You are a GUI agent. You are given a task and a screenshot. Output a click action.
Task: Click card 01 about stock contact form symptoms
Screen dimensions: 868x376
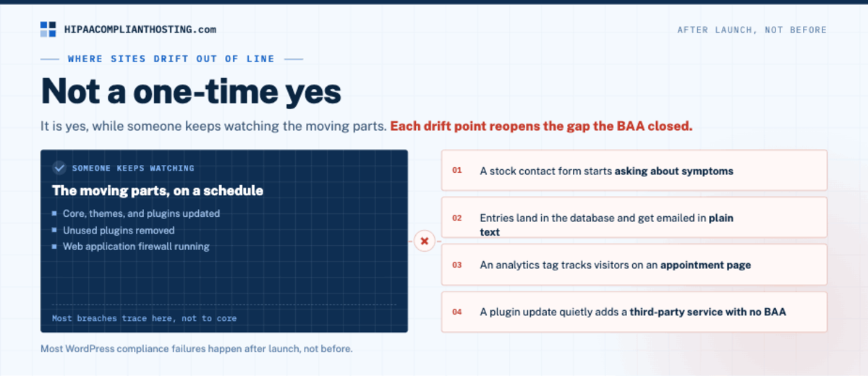coord(634,171)
